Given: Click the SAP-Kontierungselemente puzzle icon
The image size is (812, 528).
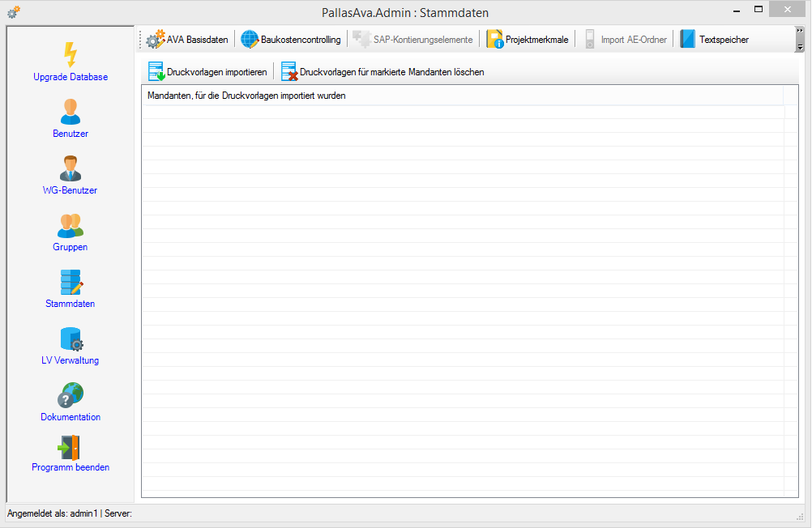Looking at the screenshot, I should [x=361, y=40].
